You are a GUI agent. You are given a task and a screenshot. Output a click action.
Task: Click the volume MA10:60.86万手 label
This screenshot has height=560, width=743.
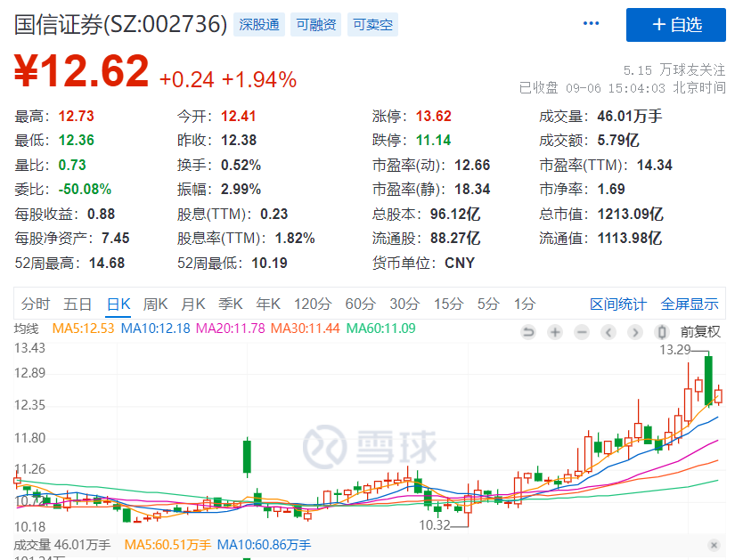click(264, 545)
